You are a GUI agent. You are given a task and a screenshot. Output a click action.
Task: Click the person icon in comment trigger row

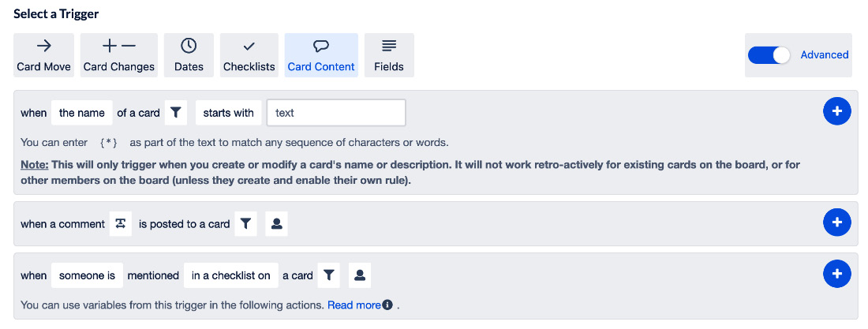277,224
